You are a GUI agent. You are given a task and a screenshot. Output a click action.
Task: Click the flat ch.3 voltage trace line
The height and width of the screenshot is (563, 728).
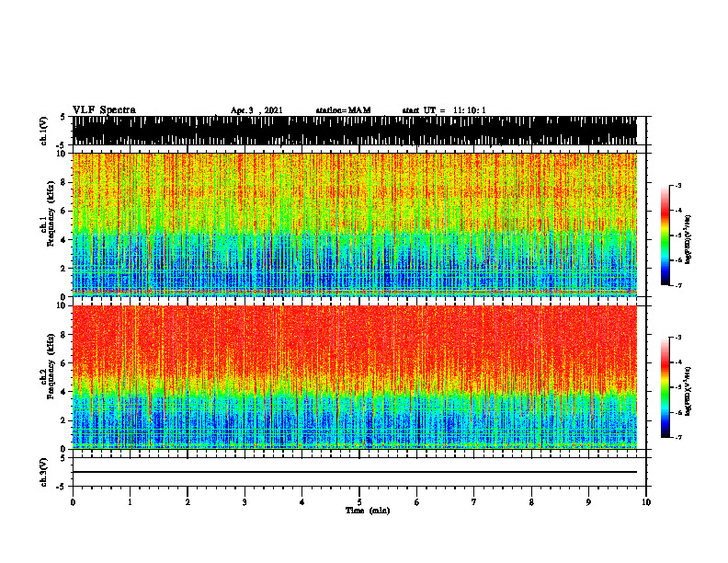tap(354, 472)
